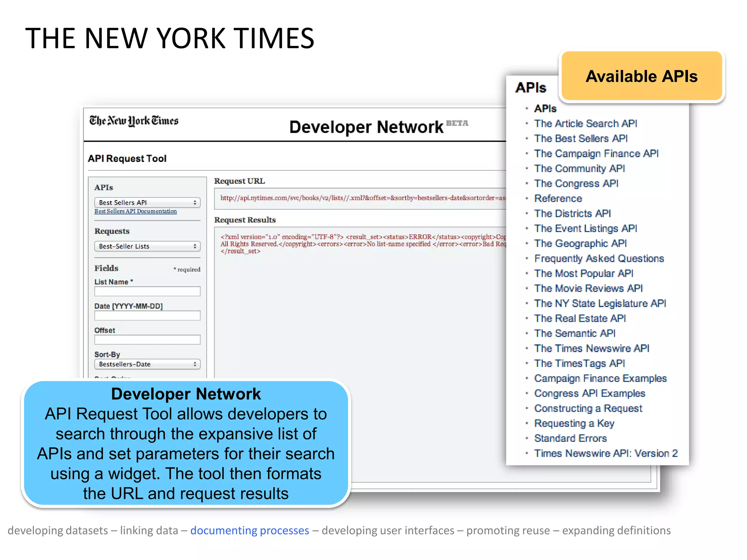The image size is (747, 560).
Task: Open The NY State Legislature API link
Action: pyautogui.click(x=600, y=303)
